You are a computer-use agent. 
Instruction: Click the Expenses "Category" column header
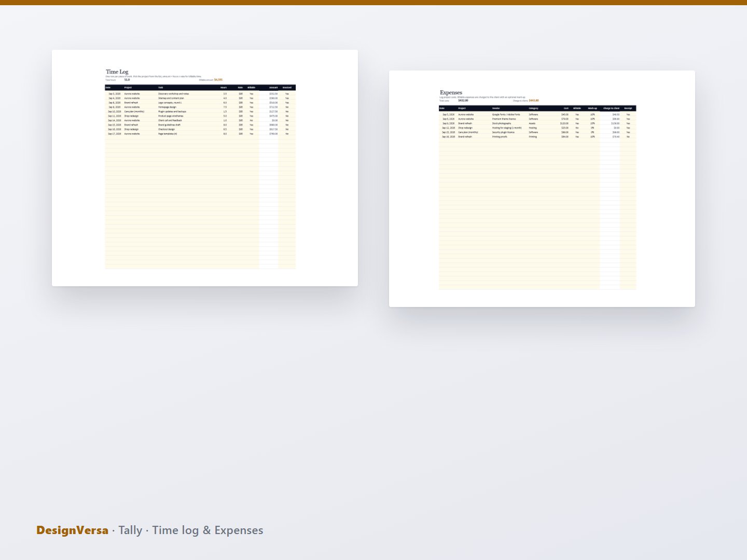pos(534,108)
